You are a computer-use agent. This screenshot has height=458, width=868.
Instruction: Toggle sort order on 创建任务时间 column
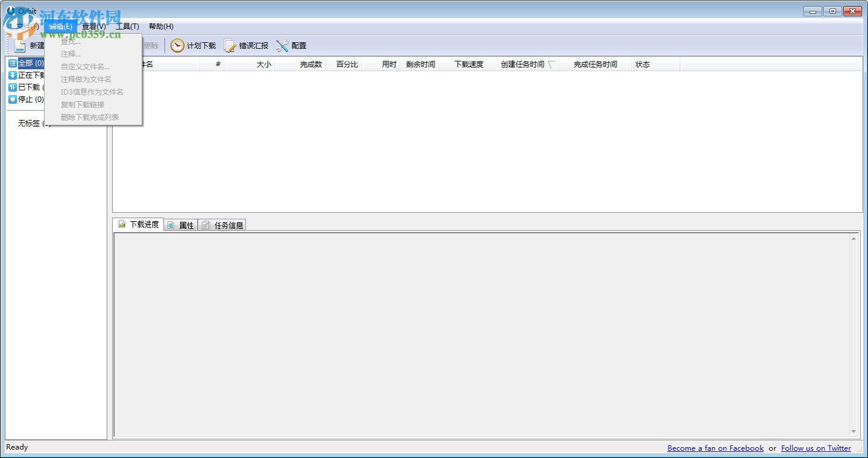pos(524,64)
